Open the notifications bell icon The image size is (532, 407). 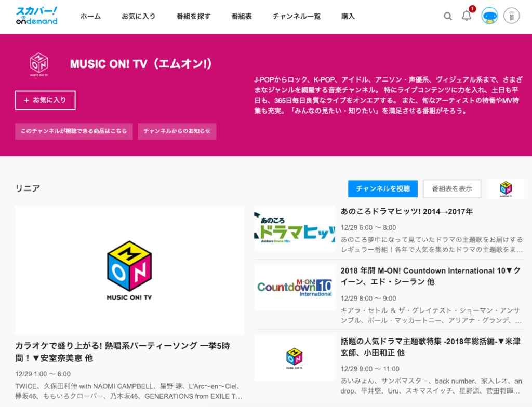467,16
